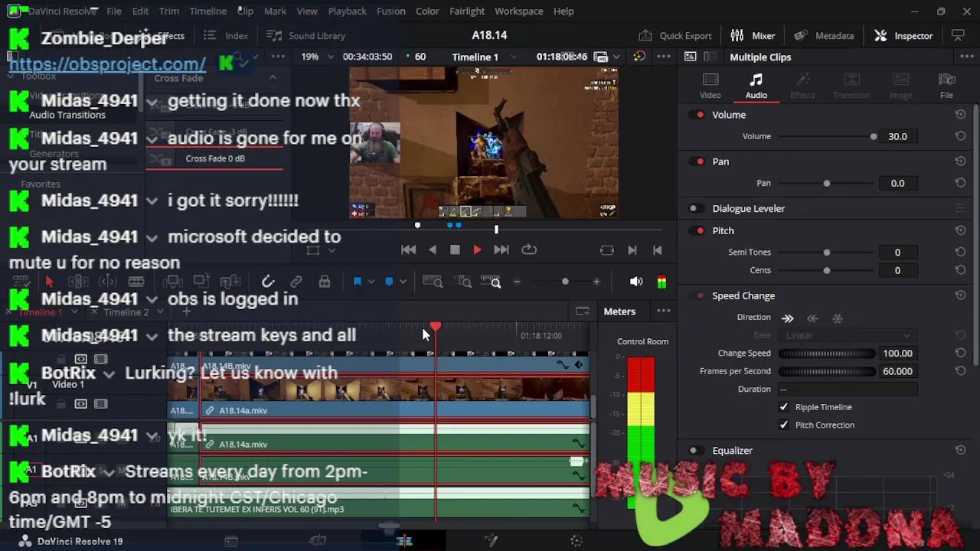Toggle the Linked Selection chain icon

[x=296, y=282]
